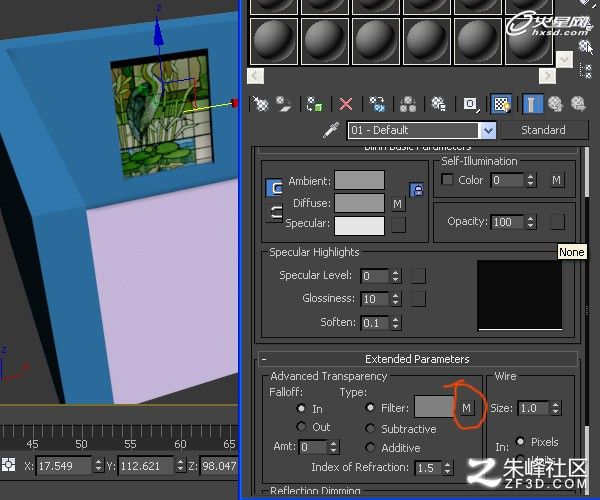Click the Select by Material side icon
Screen dimensions: 600x500
click(x=585, y=47)
